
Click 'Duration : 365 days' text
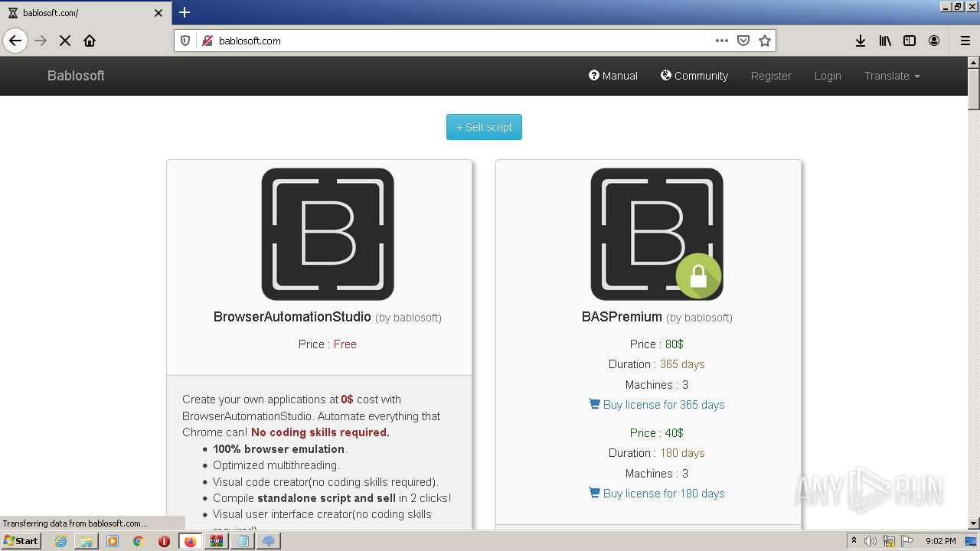[657, 364]
